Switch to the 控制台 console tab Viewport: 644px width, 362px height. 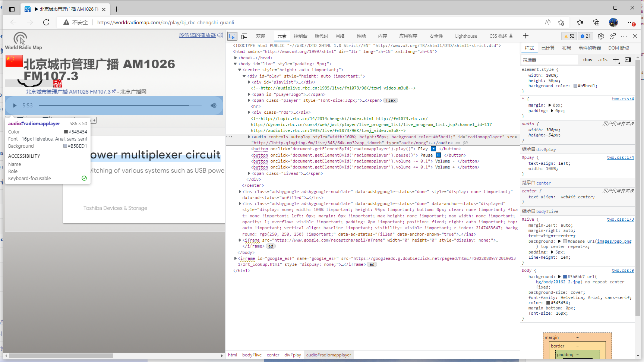[300, 36]
